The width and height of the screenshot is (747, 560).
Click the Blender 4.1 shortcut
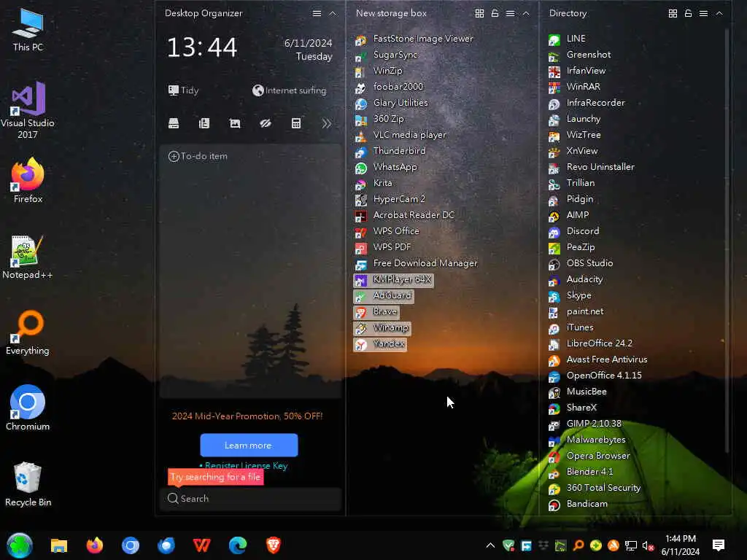pos(580,472)
